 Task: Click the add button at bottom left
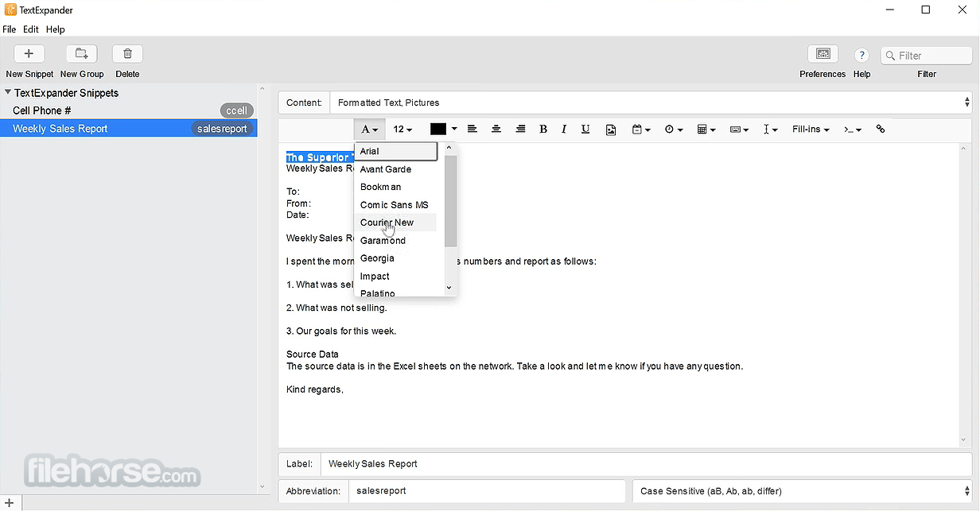tap(10, 502)
